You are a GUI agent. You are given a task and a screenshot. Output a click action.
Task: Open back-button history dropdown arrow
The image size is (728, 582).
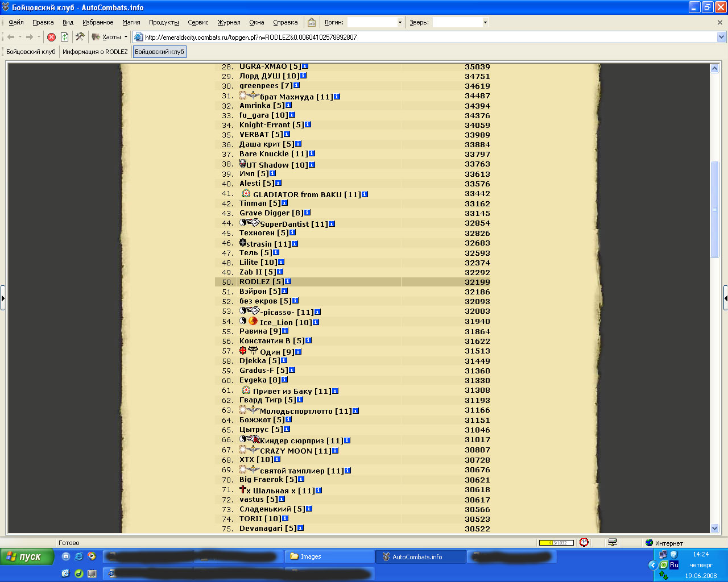click(20, 37)
